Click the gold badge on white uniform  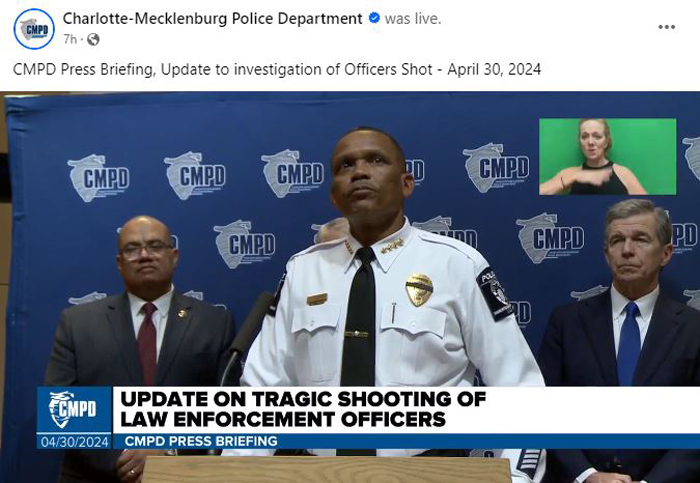(419, 290)
